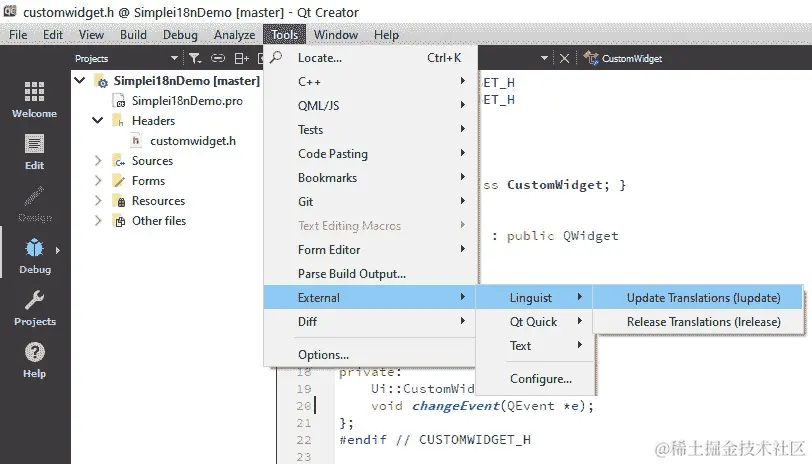
Task: Open the Window menu
Action: tap(336, 35)
